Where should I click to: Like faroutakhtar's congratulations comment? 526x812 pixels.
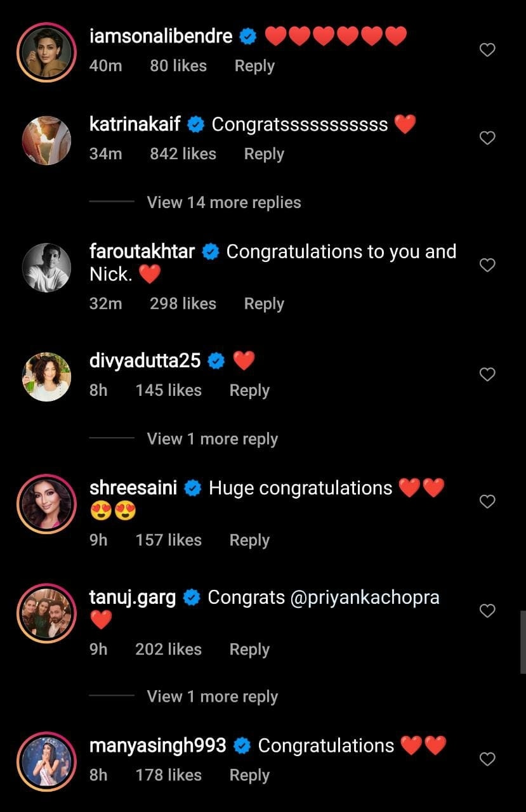coord(487,265)
